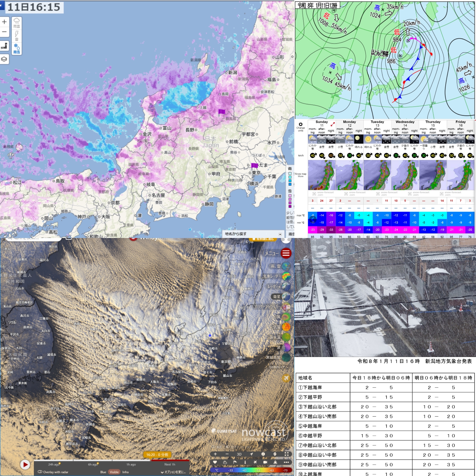The height and width of the screenshot is (476, 476).
Task: Click 24h ago on satellite timeline
Action: [x=54, y=464]
